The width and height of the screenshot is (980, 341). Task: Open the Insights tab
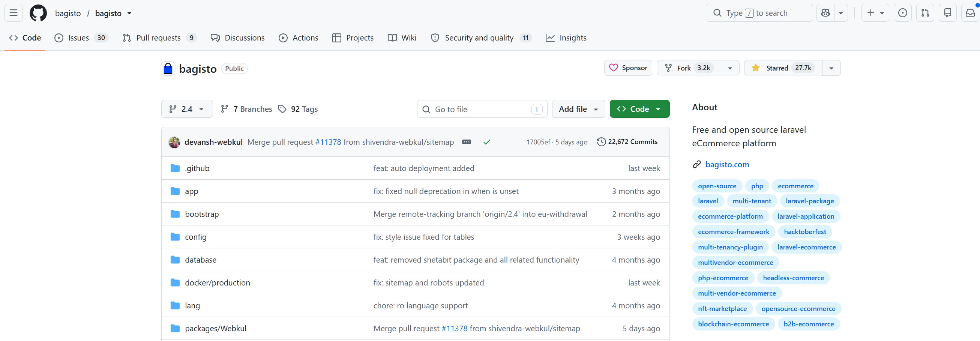click(566, 38)
